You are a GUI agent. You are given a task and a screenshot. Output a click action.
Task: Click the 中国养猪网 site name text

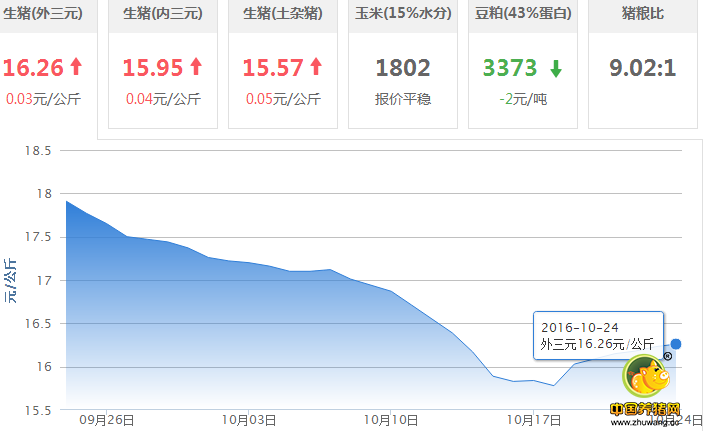click(645, 410)
